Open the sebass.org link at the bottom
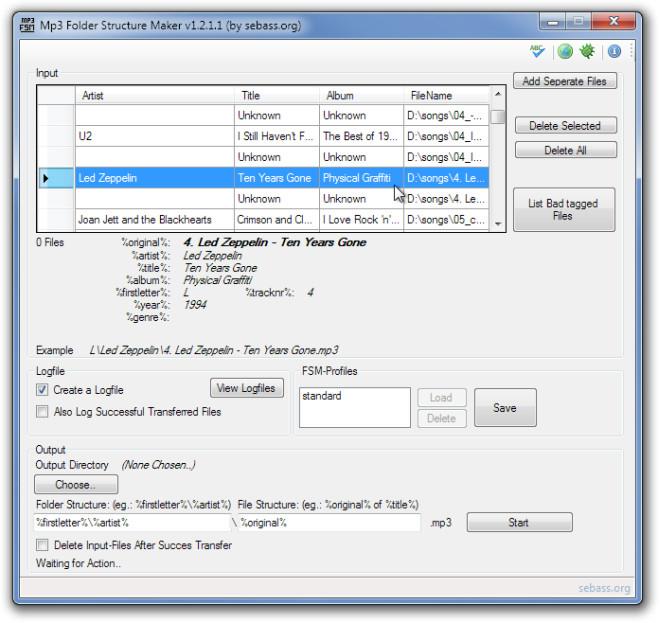 point(604,588)
